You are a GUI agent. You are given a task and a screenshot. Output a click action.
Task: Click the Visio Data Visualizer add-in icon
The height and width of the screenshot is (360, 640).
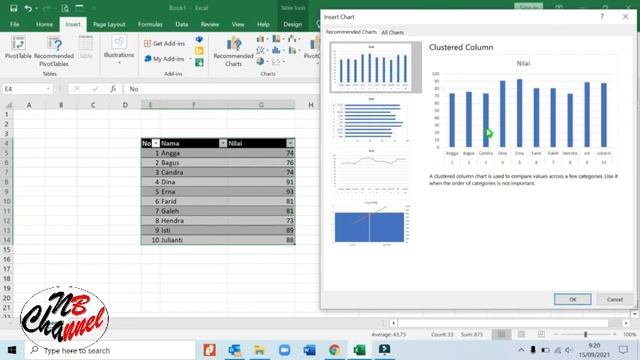pyautogui.click(x=199, y=39)
